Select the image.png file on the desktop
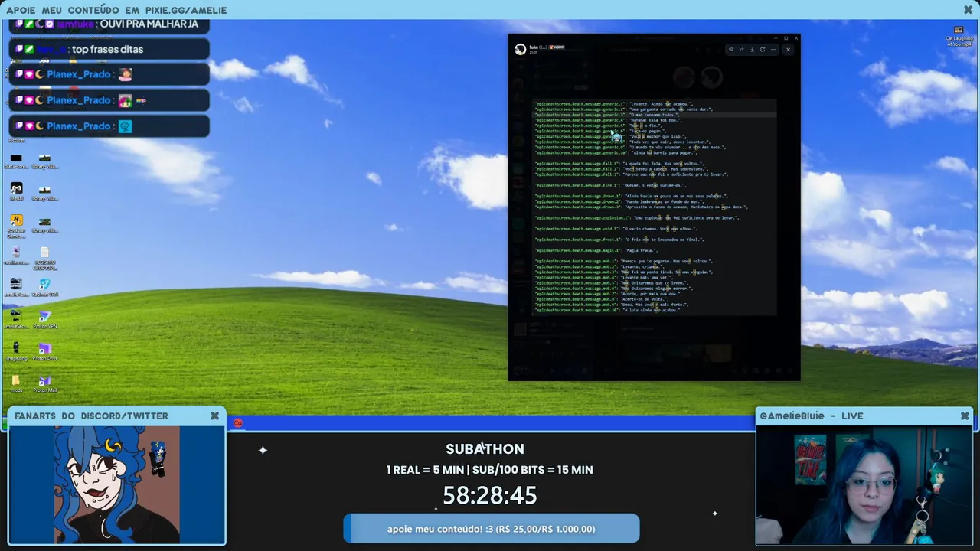Screen dimensions: 980x551 16,352
